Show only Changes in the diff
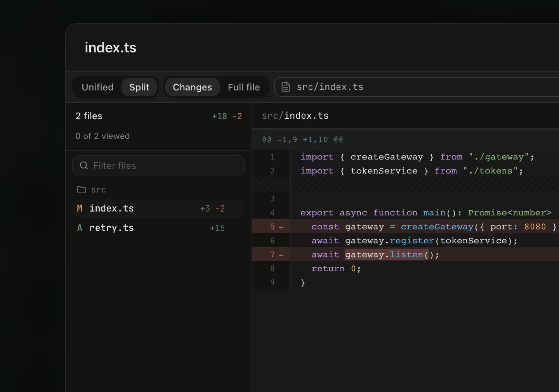 (x=193, y=87)
